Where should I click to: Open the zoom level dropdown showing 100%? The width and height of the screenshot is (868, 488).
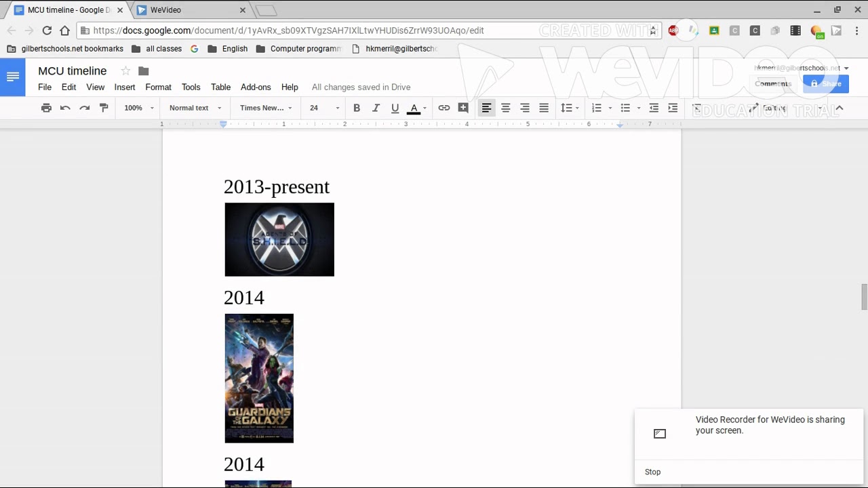139,108
